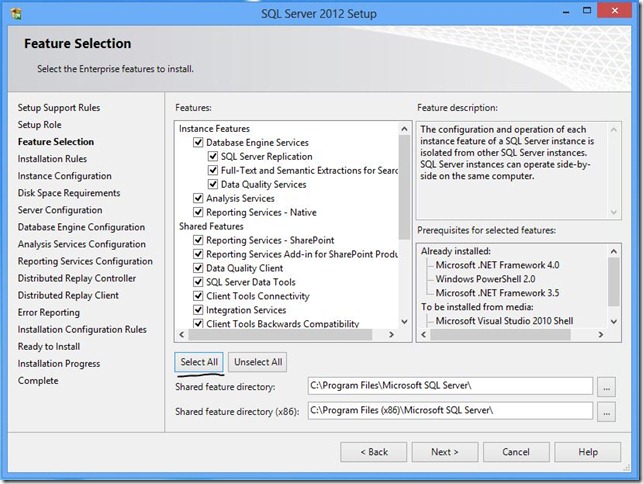Click prerequisites list scroll up arrow
Viewport: 643px width, 484px height.
tap(613, 251)
